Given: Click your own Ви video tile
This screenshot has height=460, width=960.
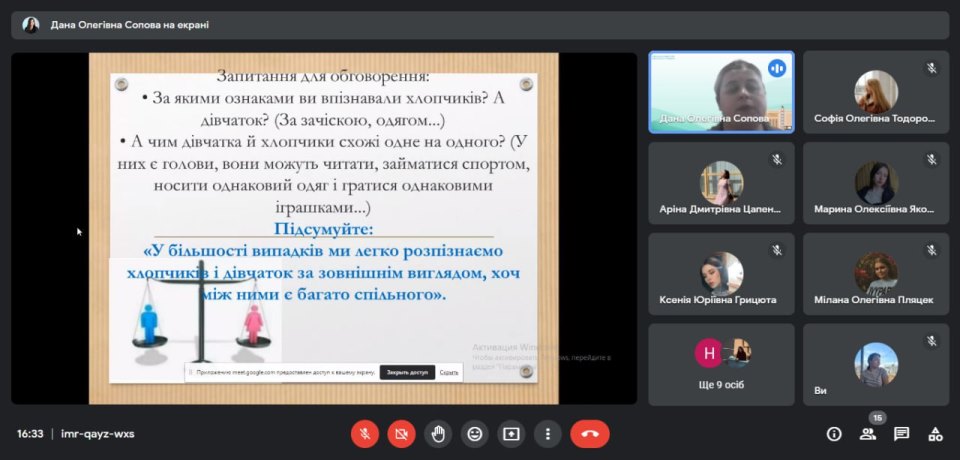Looking at the screenshot, I should 876,364.
